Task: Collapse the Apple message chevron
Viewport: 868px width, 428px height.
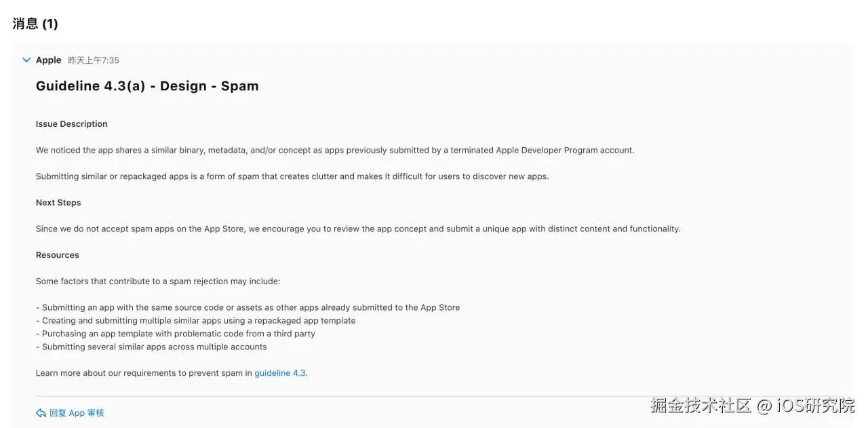Action: tap(26, 60)
